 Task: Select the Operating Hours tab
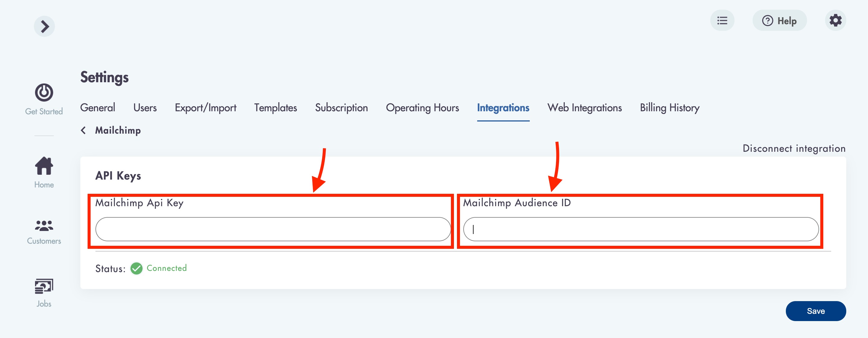click(x=422, y=108)
